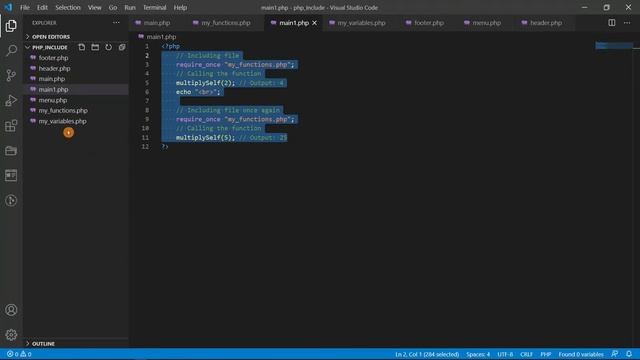Refresh the explorer file list
Screen dimensions: 640x360
(x=109, y=47)
